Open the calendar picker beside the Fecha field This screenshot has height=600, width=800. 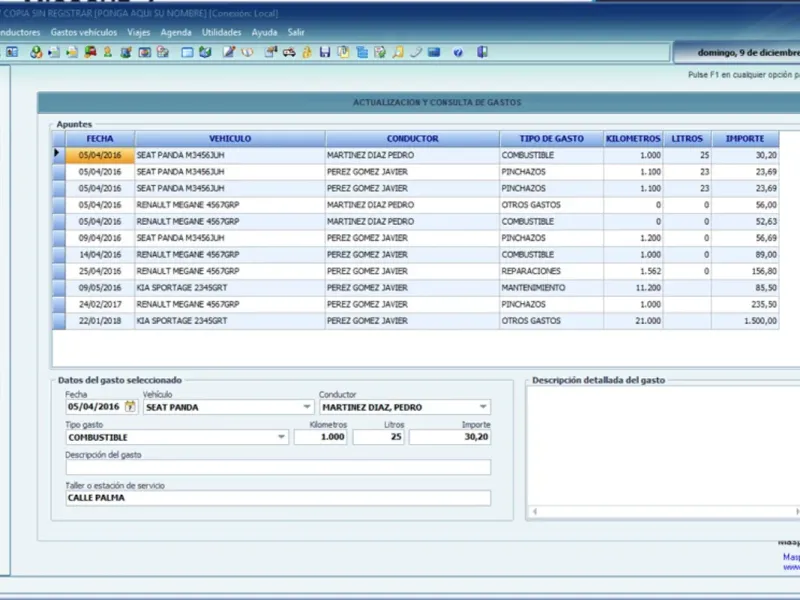tap(129, 407)
